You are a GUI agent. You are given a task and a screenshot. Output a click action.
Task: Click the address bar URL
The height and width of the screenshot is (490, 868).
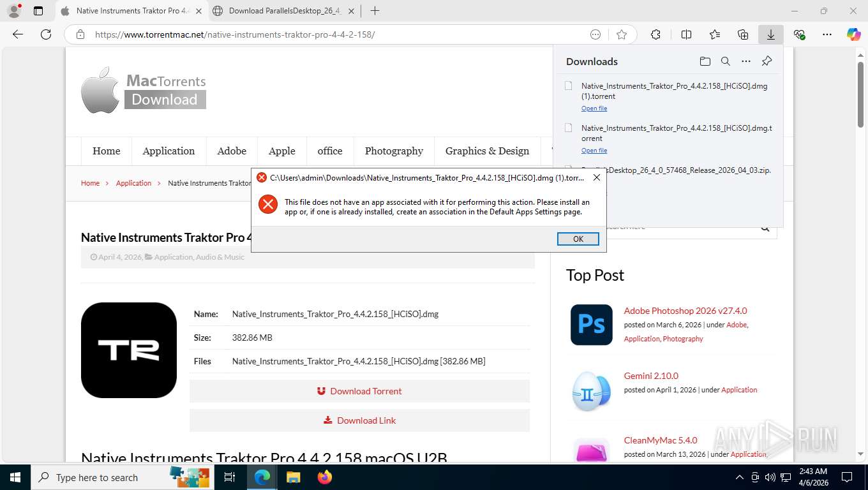[x=234, y=34]
